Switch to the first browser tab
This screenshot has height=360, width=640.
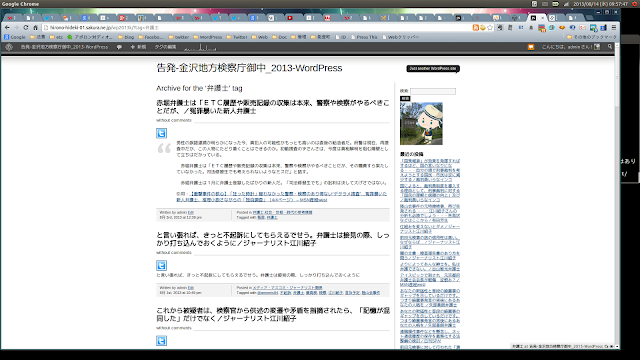coord(11,18)
